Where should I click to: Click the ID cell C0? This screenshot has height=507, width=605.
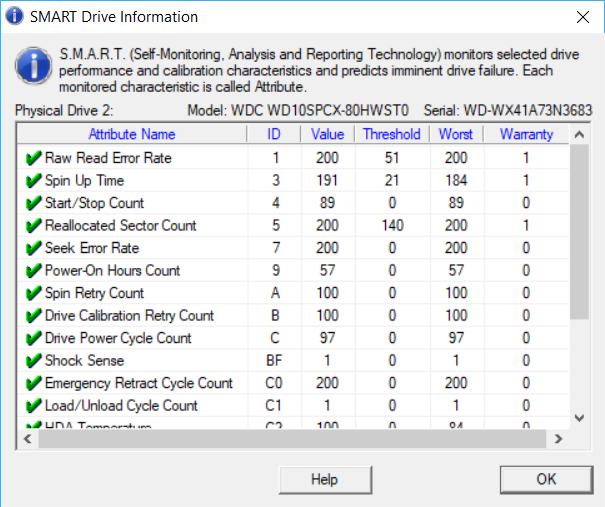[x=274, y=383]
